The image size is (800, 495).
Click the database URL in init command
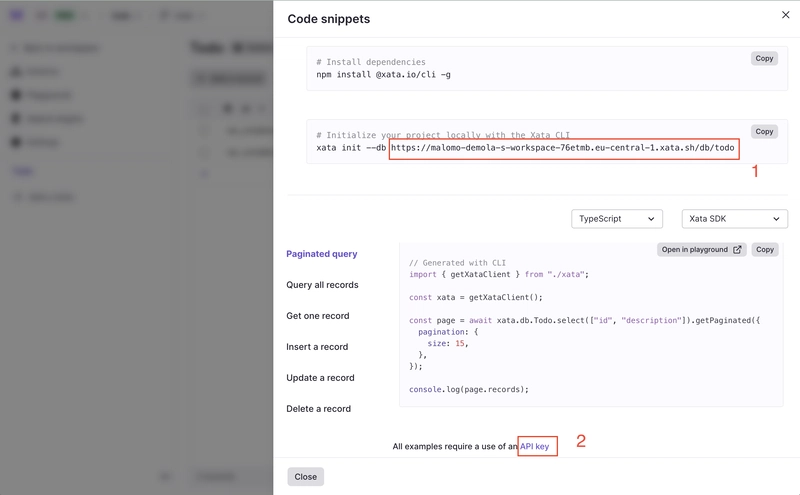(563, 148)
